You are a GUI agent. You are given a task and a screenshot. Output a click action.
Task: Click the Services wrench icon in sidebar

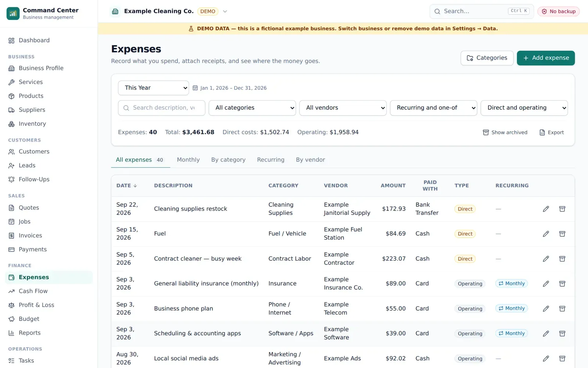[11, 82]
